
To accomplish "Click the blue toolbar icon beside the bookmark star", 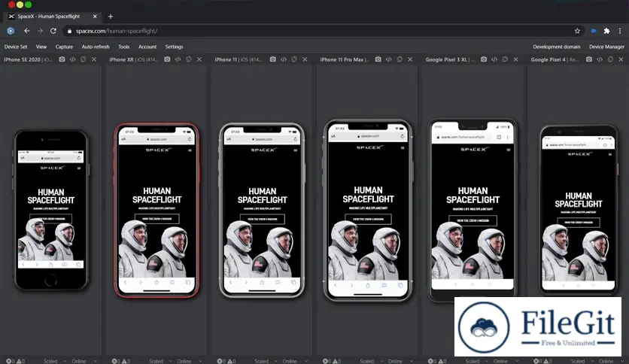I will 594,31.
